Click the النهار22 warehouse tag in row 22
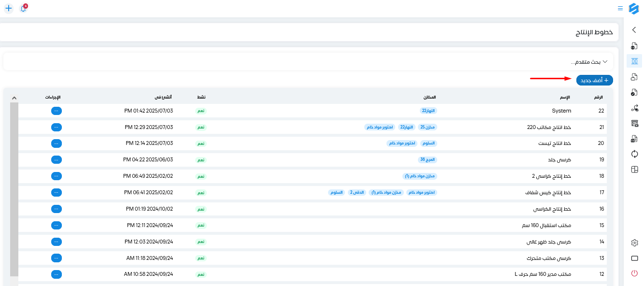Screen dimensions: 644x286 coord(429,111)
